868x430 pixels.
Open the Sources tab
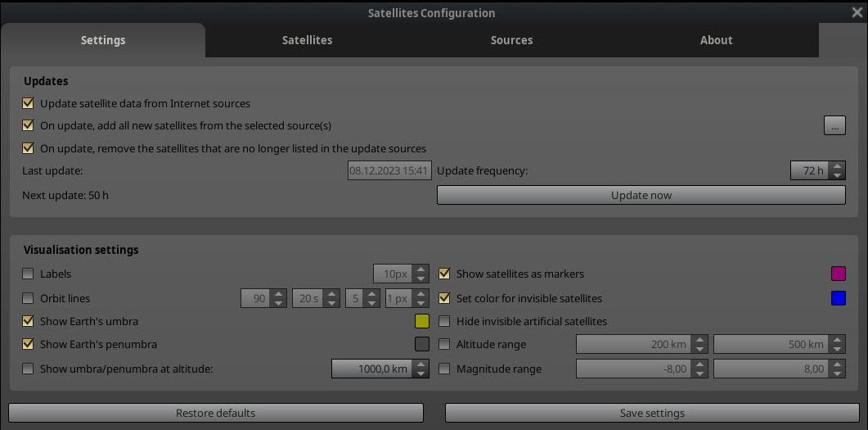click(511, 40)
